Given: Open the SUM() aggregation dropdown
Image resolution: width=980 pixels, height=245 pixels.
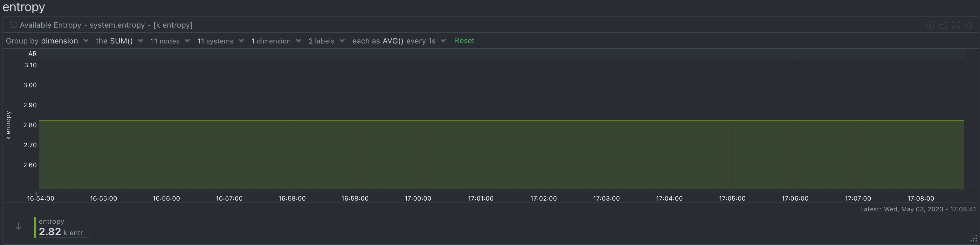Looking at the screenshot, I should [120, 41].
